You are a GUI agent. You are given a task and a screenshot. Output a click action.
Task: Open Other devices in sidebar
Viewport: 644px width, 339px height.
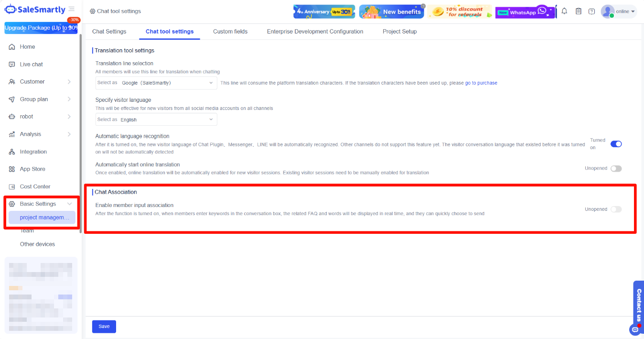[37, 244]
